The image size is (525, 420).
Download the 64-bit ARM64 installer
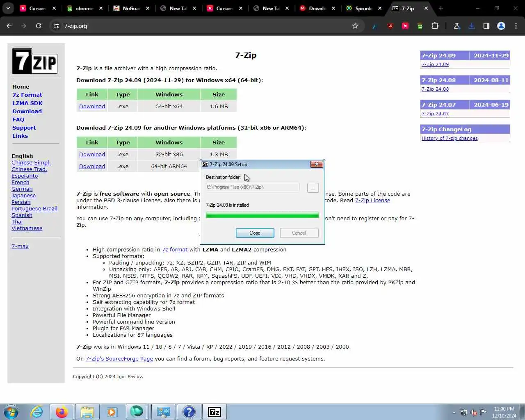[92, 166]
